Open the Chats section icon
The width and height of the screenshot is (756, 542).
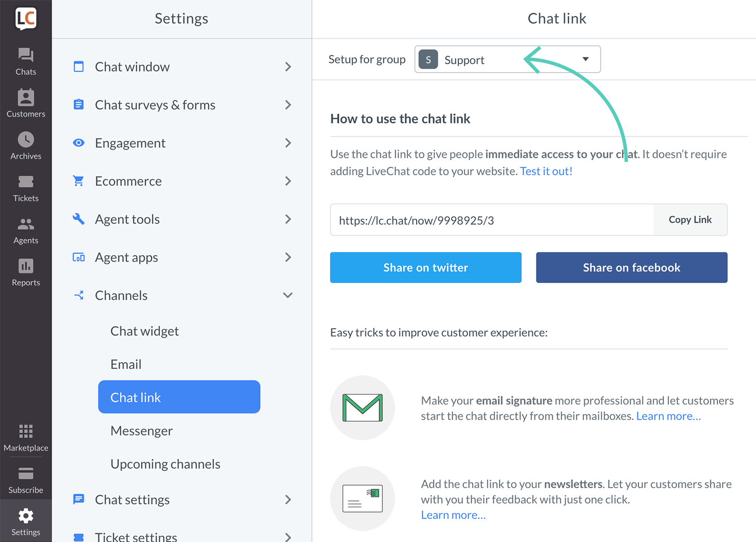click(x=26, y=55)
